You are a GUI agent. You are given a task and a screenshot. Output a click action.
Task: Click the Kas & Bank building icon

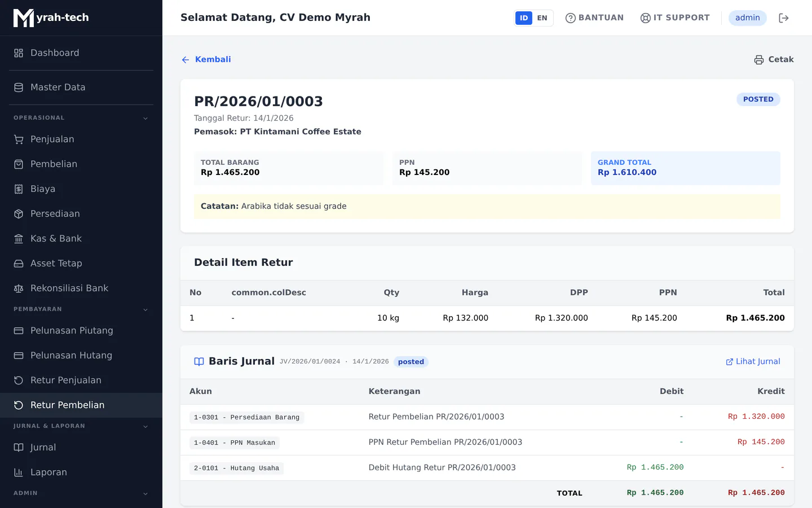pyautogui.click(x=19, y=239)
